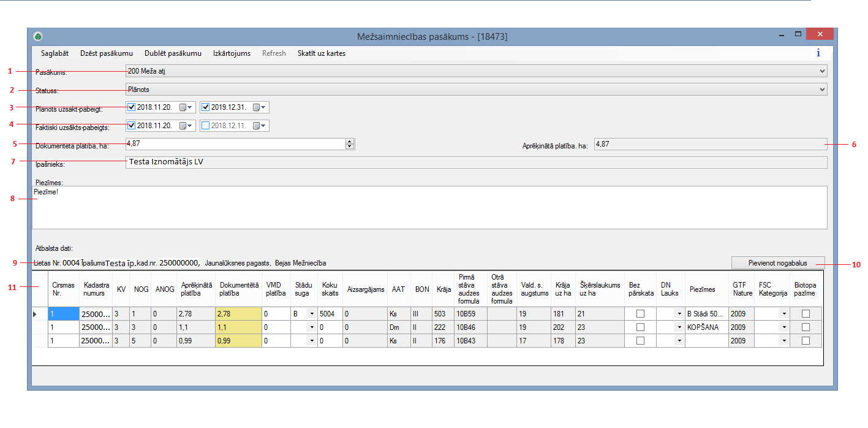Screen dimensions: 868x428
Task: Open calendar for planned start date 2018.11.20.
Action: 186,108
